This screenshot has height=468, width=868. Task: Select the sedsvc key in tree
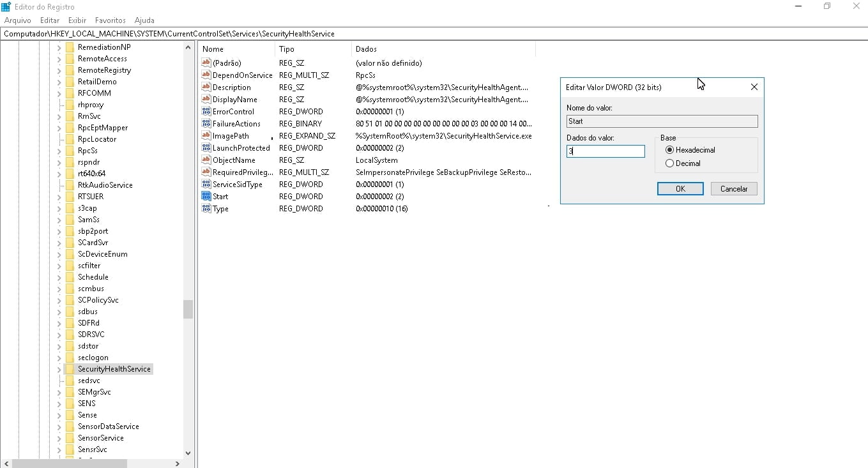coord(89,381)
